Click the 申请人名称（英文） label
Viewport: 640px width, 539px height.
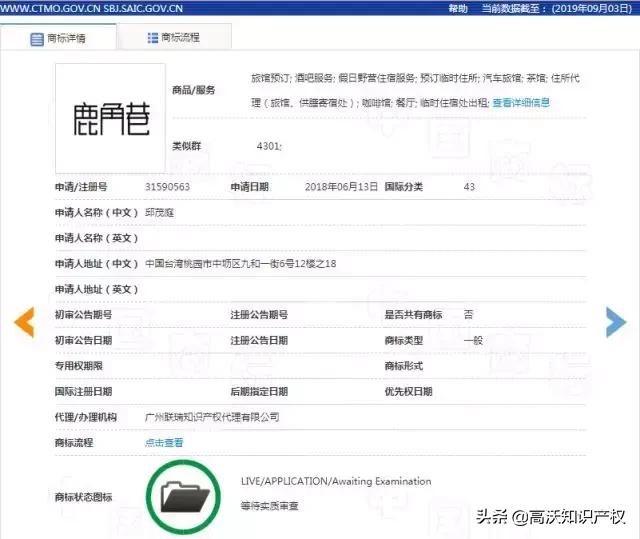pos(96,238)
